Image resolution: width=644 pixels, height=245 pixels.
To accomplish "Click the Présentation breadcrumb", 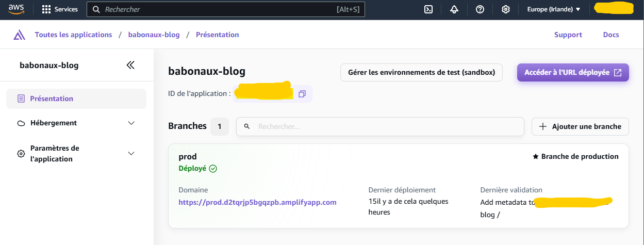I will (218, 35).
